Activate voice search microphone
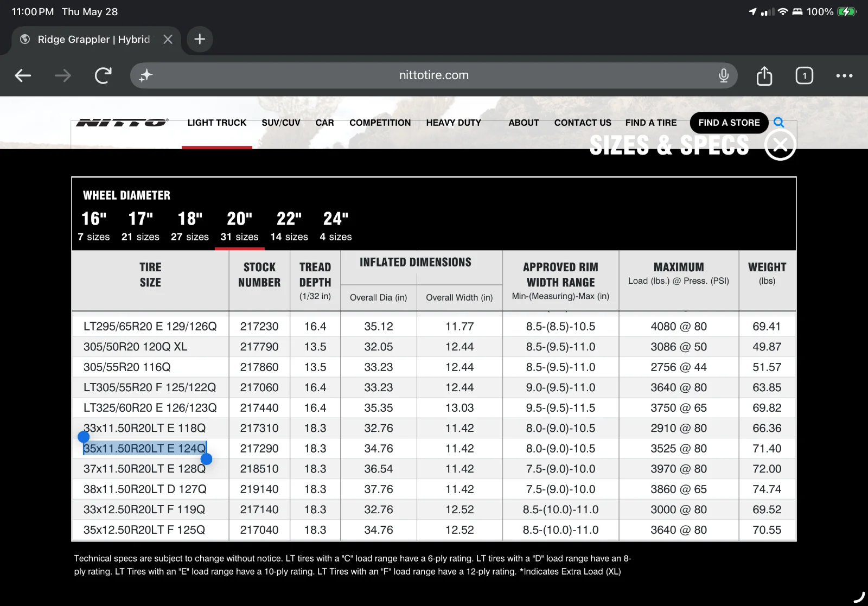This screenshot has width=868, height=606. click(x=723, y=75)
